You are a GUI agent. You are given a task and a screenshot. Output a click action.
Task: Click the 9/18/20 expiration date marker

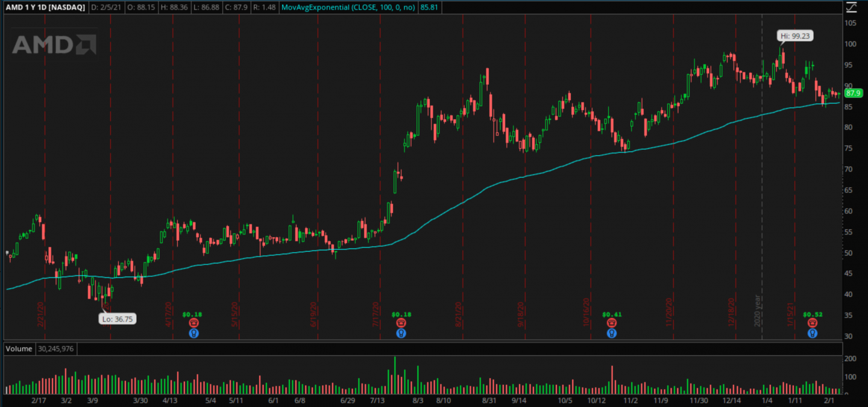(x=521, y=313)
